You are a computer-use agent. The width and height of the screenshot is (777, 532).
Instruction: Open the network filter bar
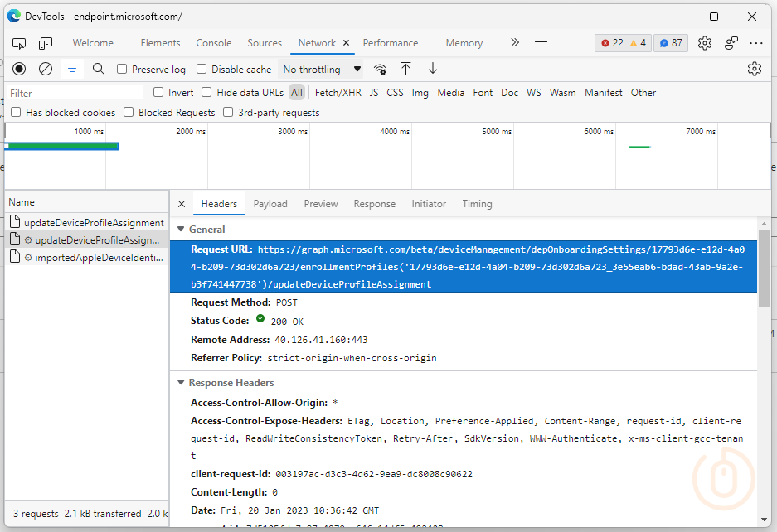tap(72, 69)
